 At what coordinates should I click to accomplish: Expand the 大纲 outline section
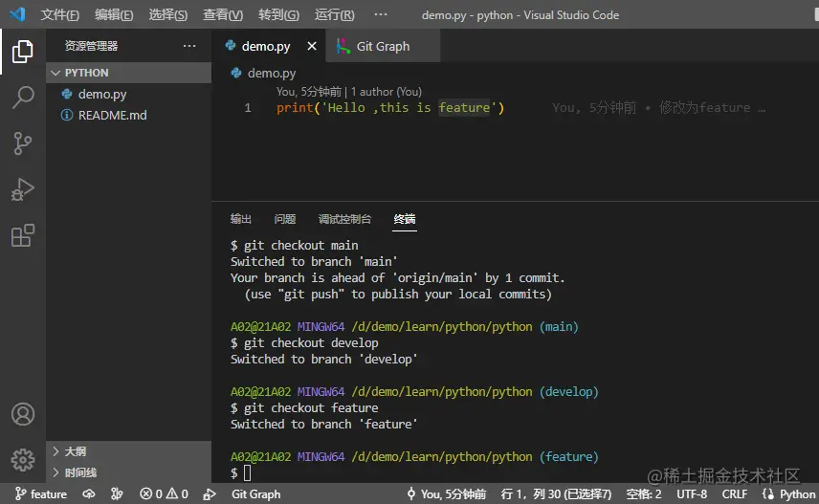click(x=128, y=451)
